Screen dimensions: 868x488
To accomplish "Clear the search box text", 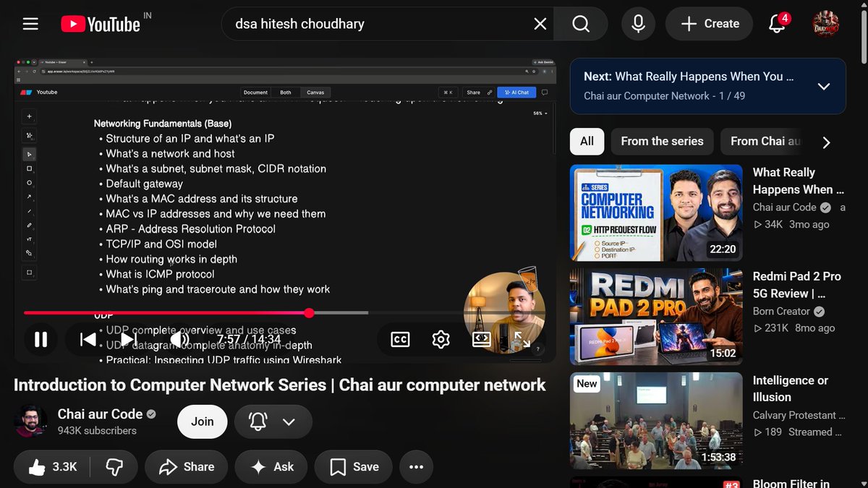I will 540,24.
